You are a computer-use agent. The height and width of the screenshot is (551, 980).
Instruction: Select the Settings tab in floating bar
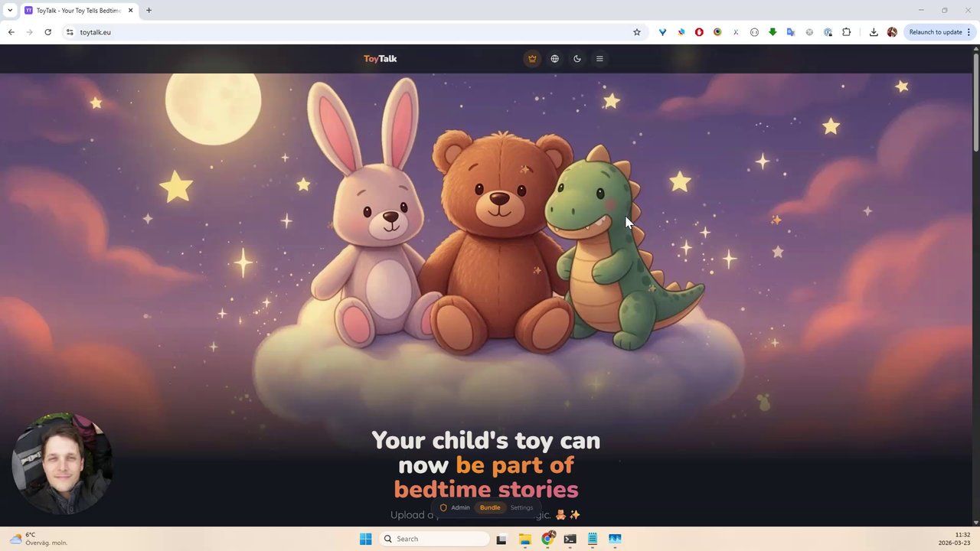(x=521, y=507)
